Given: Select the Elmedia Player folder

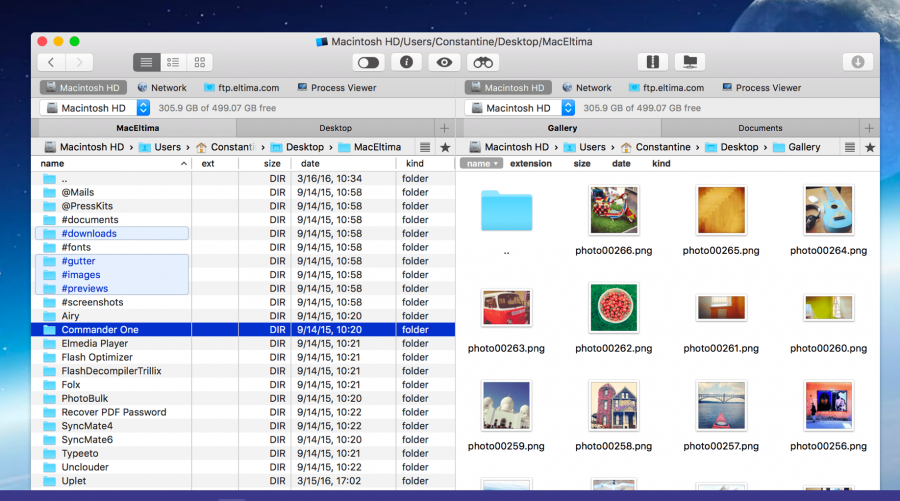Looking at the screenshot, I should click(x=95, y=343).
